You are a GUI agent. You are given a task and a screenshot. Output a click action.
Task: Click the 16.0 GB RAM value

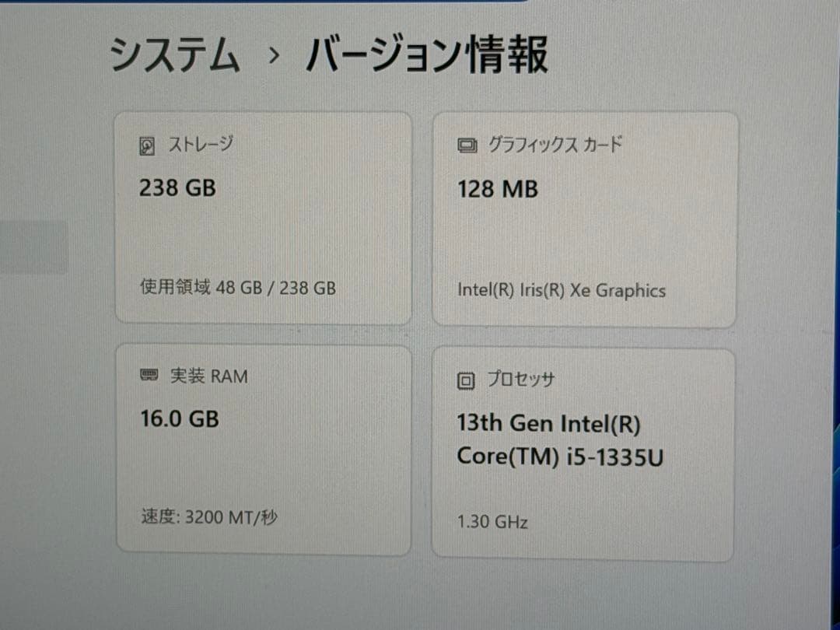[x=178, y=418]
